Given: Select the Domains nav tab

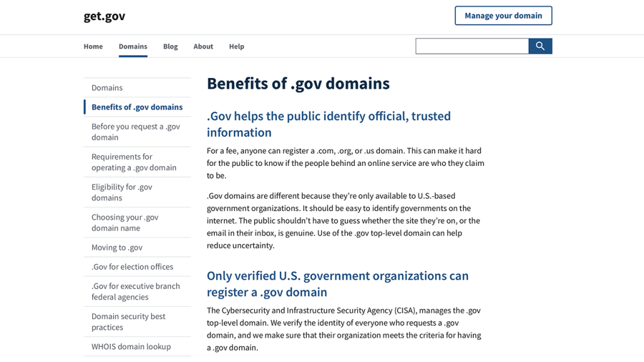Looking at the screenshot, I should (x=133, y=47).
